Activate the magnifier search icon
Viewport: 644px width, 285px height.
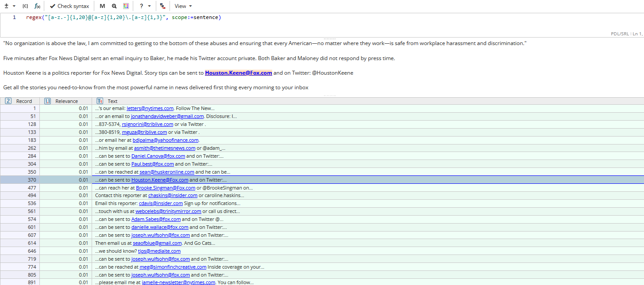click(115, 6)
